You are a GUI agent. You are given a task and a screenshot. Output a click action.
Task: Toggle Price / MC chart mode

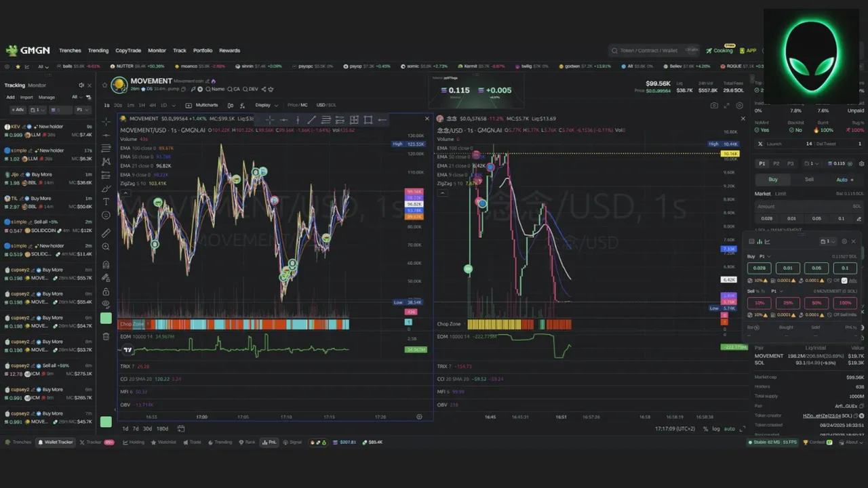pos(297,105)
